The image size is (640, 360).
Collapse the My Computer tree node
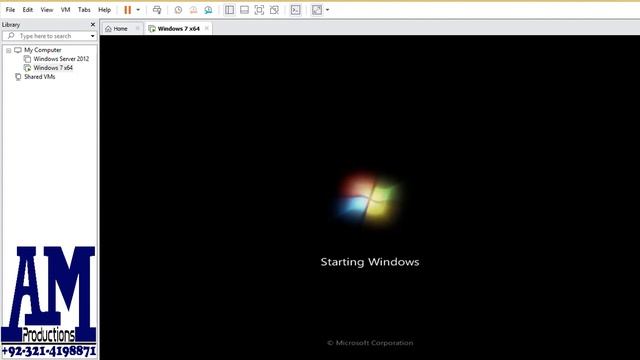[x=9, y=50]
